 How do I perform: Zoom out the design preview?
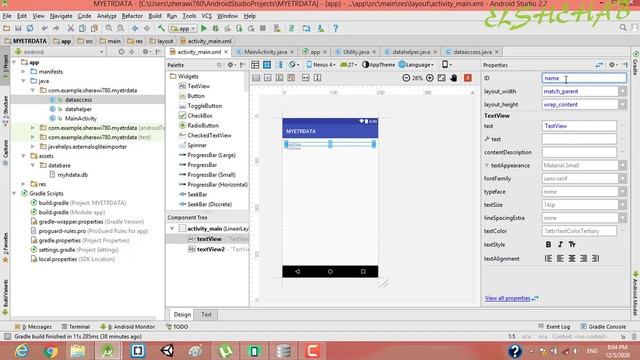click(x=406, y=78)
